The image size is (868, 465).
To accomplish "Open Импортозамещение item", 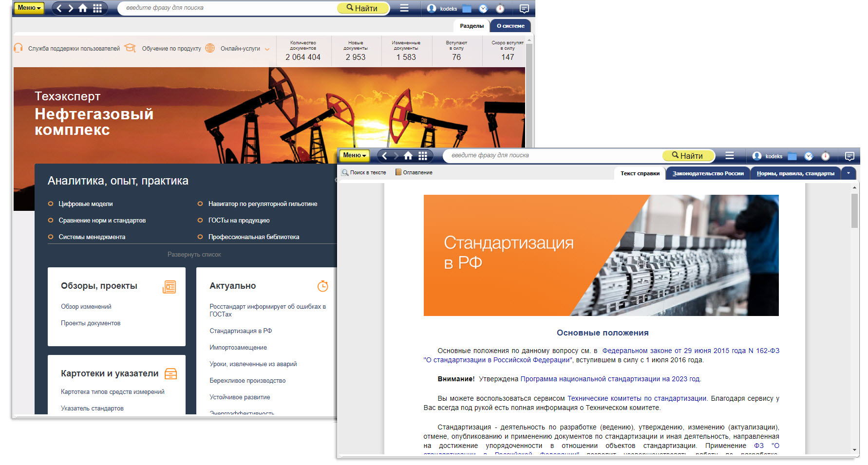I will [x=238, y=348].
